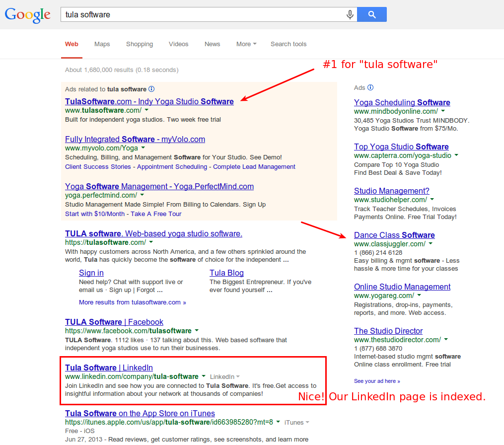Expand arrow next to yoga.perfectmind.com/
Image resolution: width=504 pixels, height=445 pixels.
[x=142, y=195]
